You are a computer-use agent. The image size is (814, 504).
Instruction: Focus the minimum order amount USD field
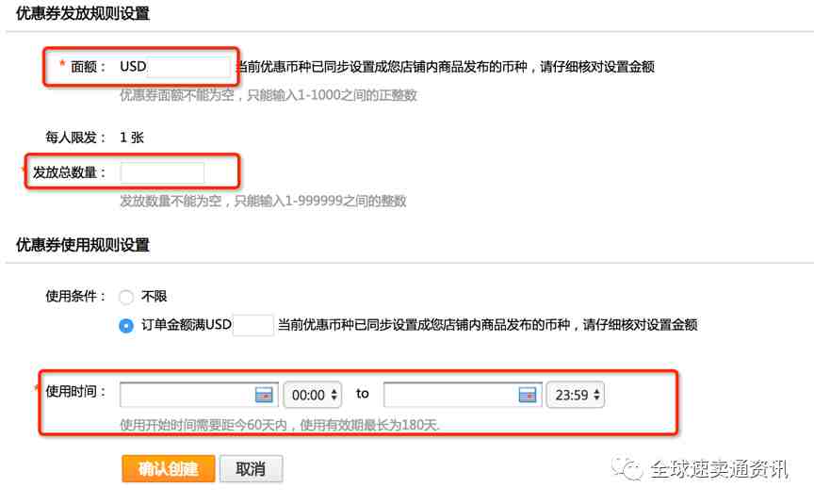pyautogui.click(x=252, y=325)
